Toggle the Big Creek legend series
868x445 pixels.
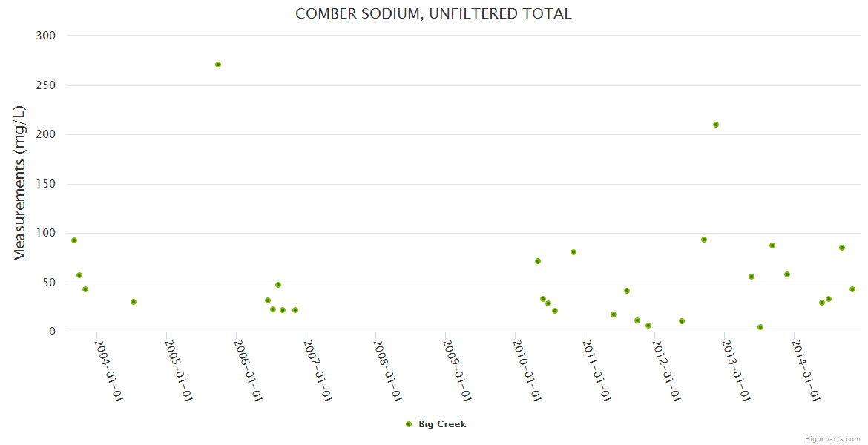(x=442, y=424)
